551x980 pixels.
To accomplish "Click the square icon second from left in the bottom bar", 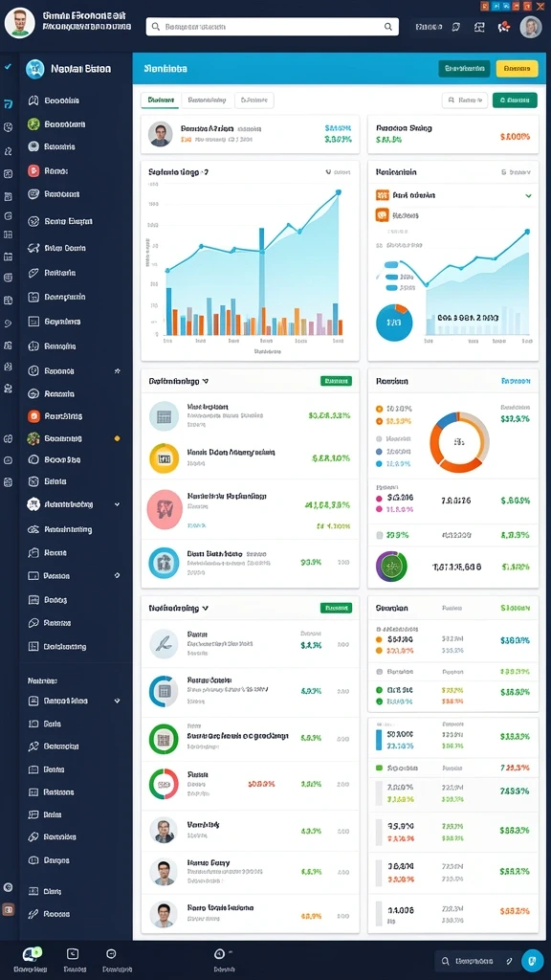I will [x=73, y=954].
